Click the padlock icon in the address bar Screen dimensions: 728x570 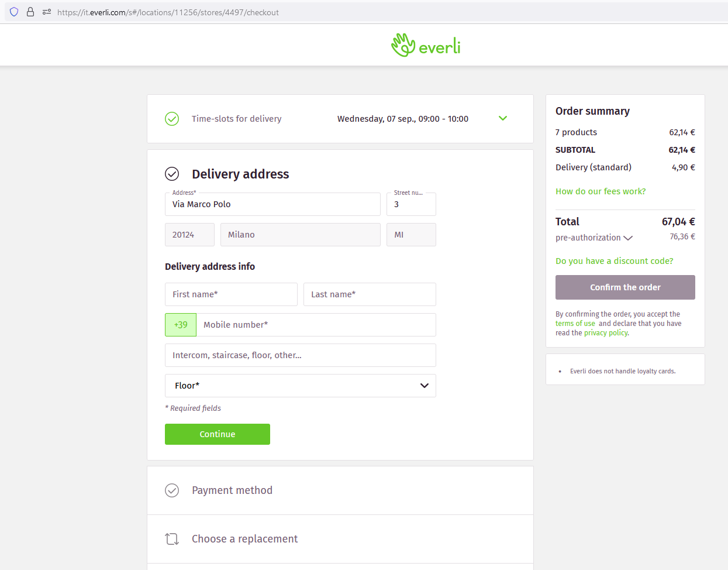pyautogui.click(x=30, y=12)
